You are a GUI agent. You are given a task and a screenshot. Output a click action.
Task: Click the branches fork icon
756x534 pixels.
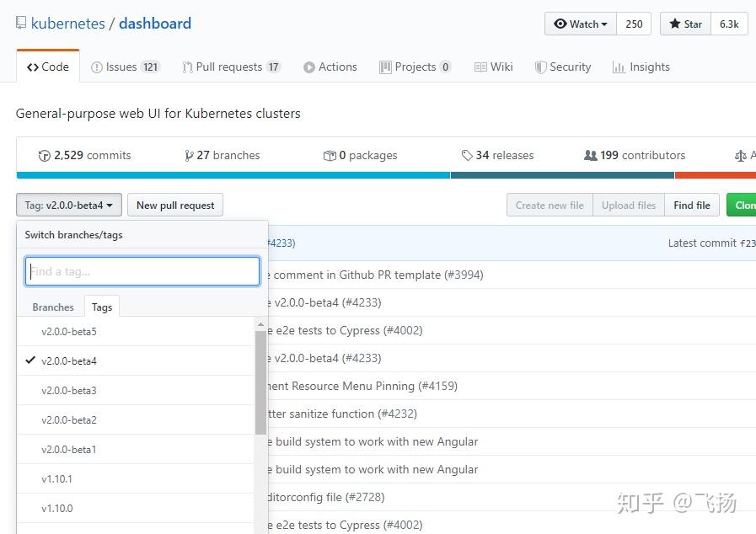189,156
